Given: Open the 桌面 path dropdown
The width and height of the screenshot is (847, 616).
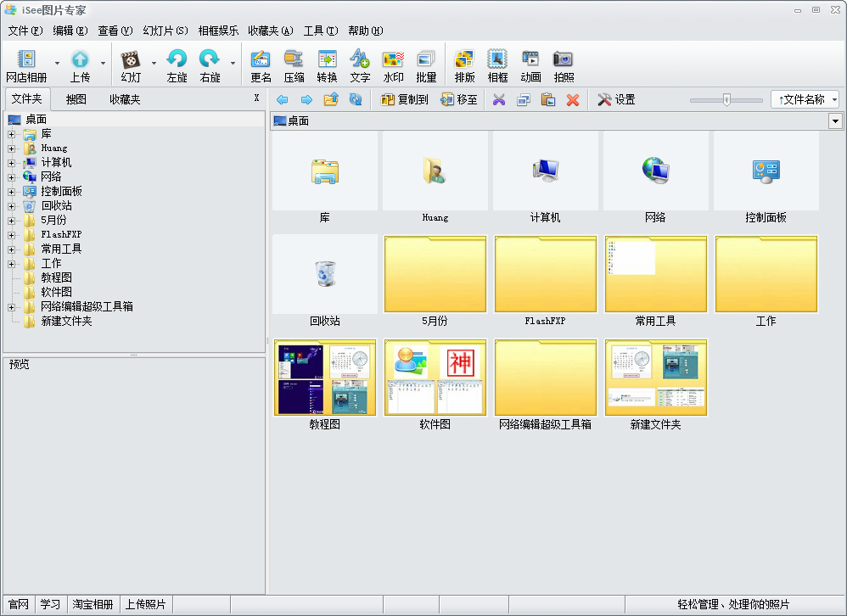Looking at the screenshot, I should 835,121.
